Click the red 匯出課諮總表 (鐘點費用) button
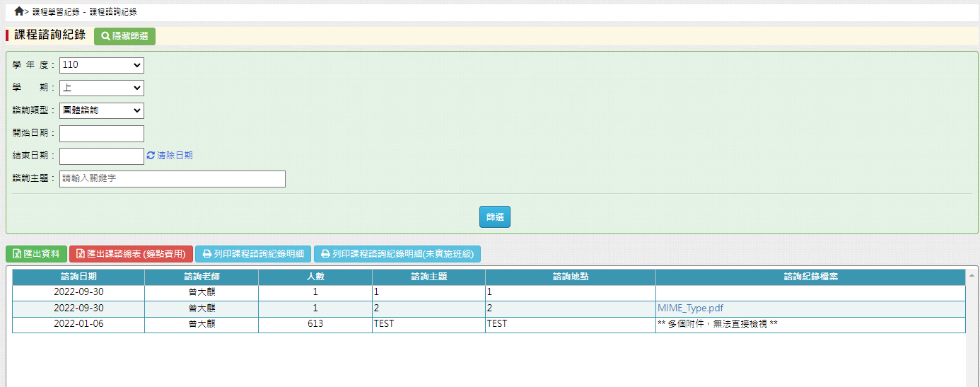The width and height of the screenshot is (980, 387). [x=131, y=254]
